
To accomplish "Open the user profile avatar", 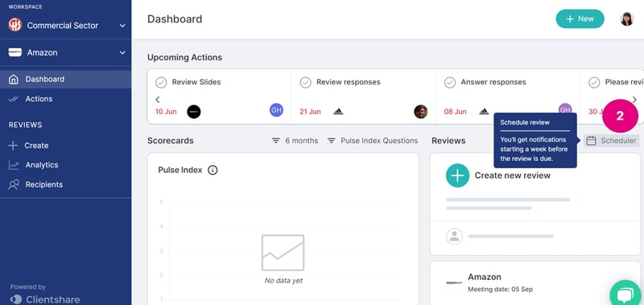I will [x=627, y=19].
